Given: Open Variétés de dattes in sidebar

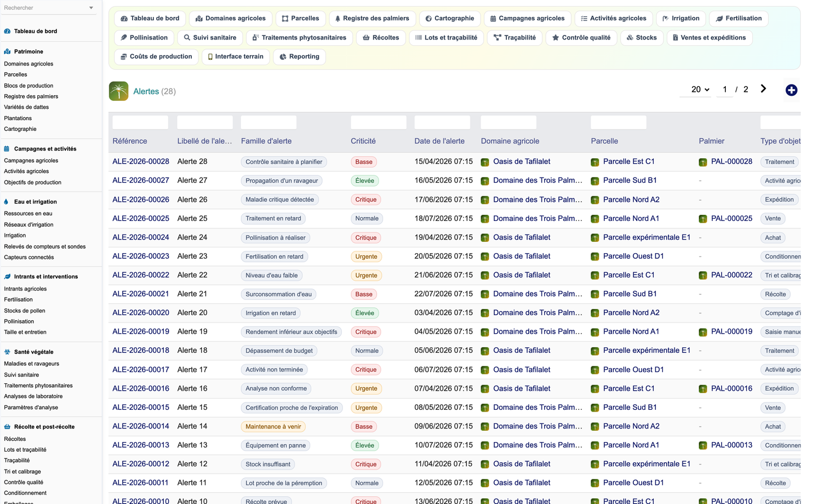Looking at the screenshot, I should pos(27,107).
